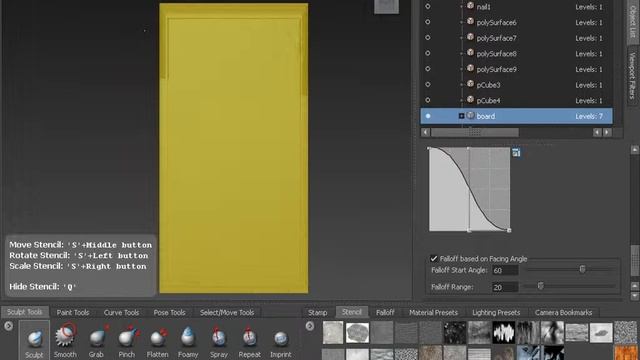Image resolution: width=640 pixels, height=360 pixels.
Task: Select the Grab tool
Action: [96, 341]
